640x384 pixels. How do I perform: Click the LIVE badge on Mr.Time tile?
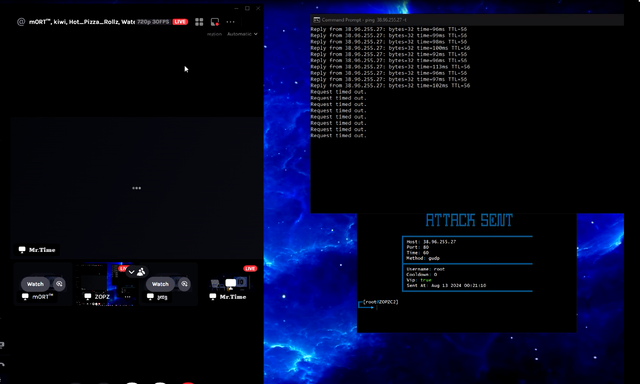point(250,269)
